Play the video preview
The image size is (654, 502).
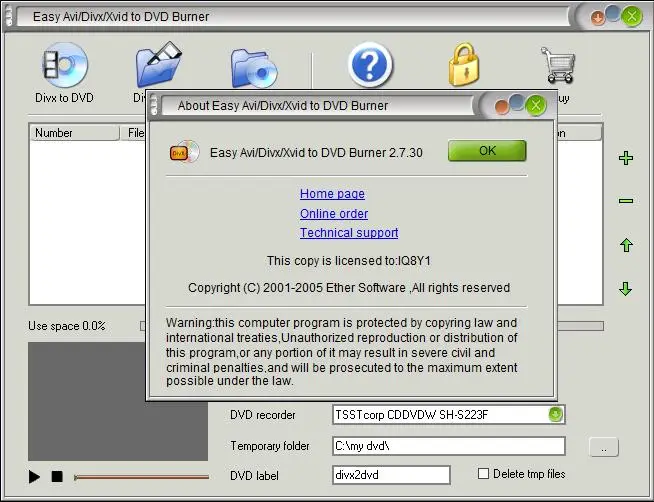point(35,477)
